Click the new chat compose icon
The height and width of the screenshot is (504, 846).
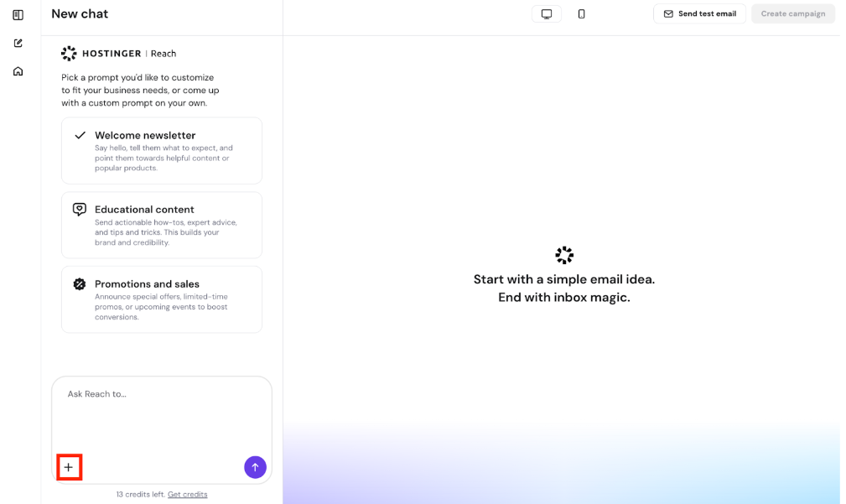[18, 43]
